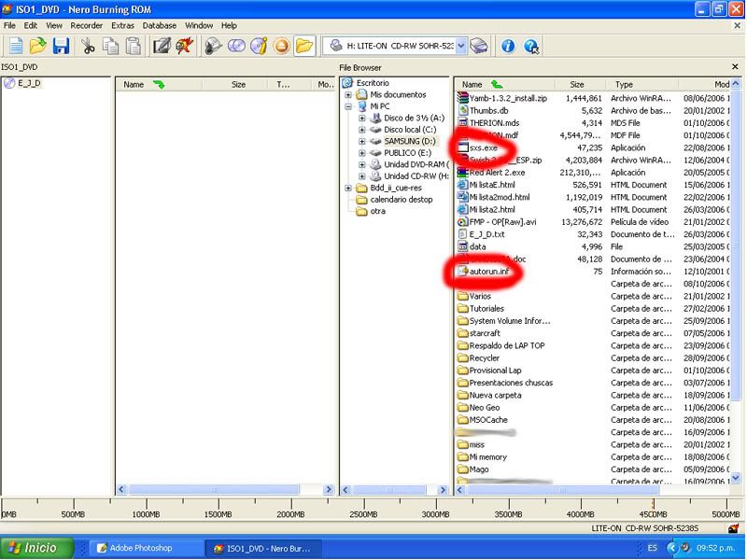Select Escritorio in the folder tree

tap(373, 83)
